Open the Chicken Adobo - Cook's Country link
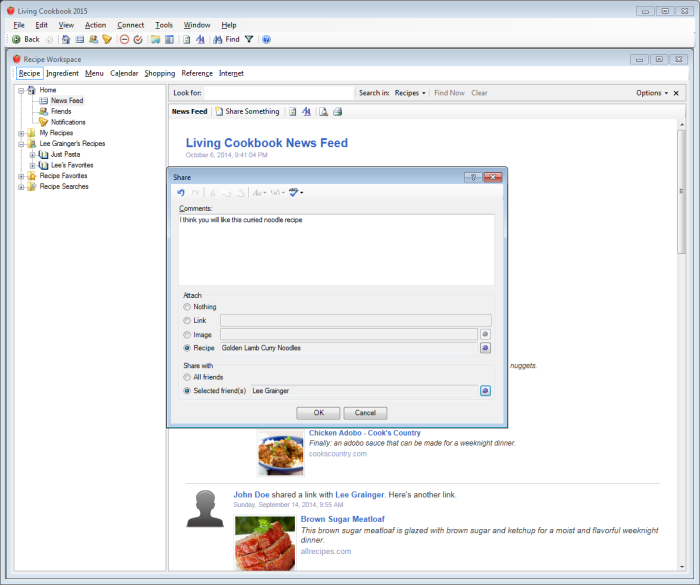The image size is (700, 585). 364,433
